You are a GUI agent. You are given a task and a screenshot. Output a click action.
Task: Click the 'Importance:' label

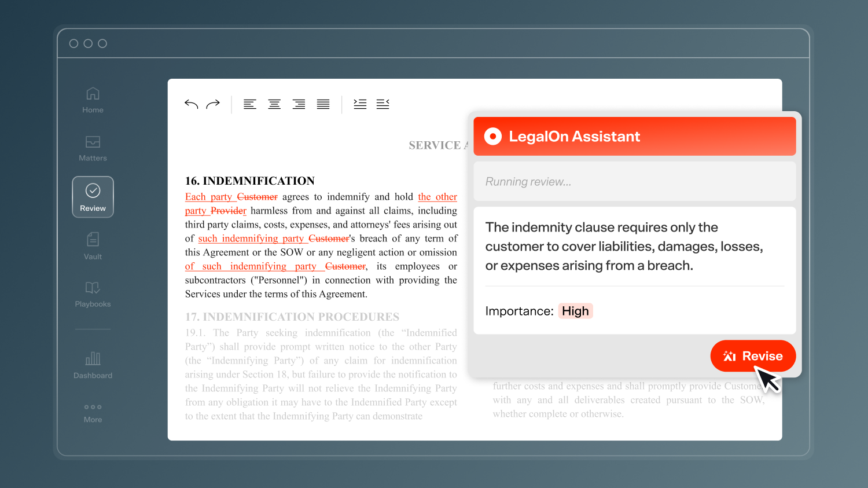(x=520, y=311)
